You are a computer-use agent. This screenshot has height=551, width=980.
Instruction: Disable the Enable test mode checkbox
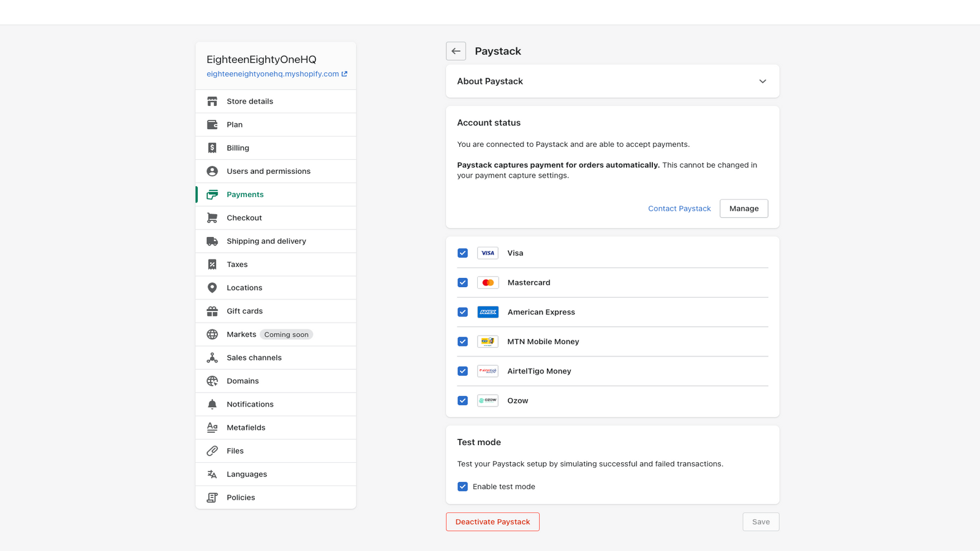pyautogui.click(x=462, y=487)
